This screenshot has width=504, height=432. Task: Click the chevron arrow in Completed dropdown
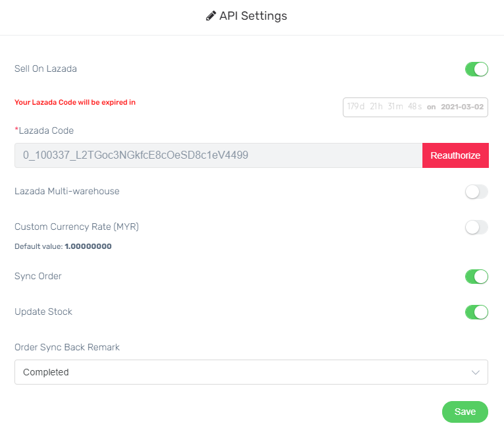coord(476,373)
